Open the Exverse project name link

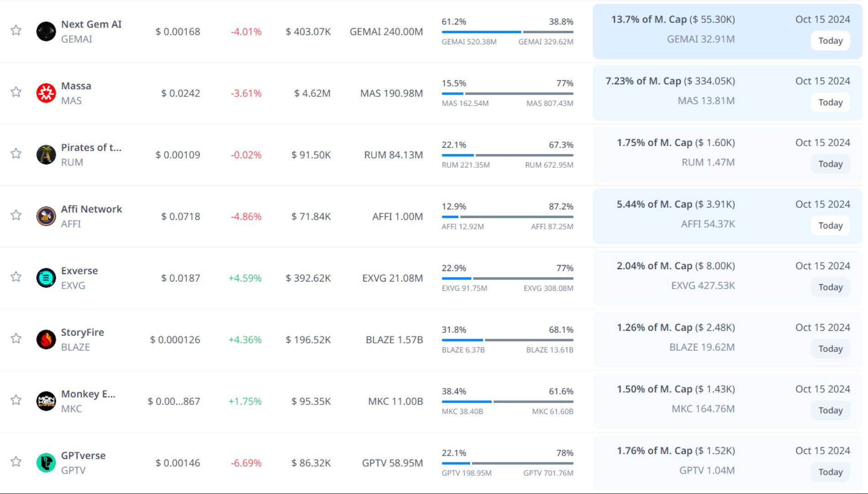click(x=79, y=271)
